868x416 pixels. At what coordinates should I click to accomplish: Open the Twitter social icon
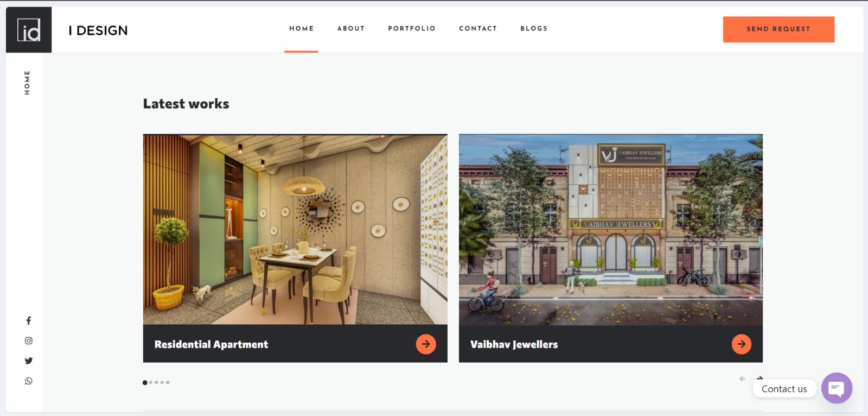point(28,361)
